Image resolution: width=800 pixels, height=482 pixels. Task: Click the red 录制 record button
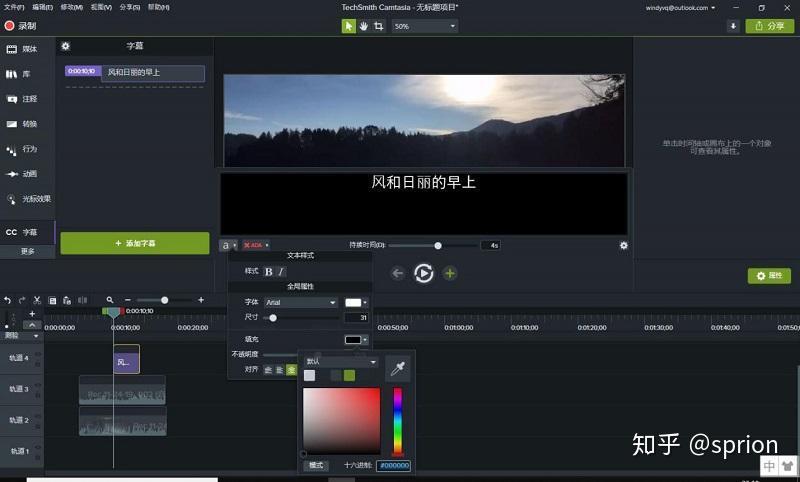pyautogui.click(x=20, y=26)
